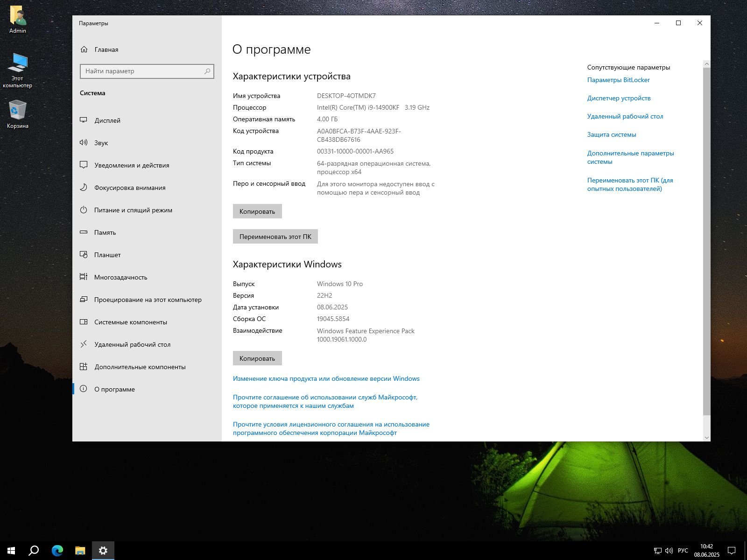The image size is (747, 560).
Task: Click the Уведомления и действия icon
Action: (84, 165)
